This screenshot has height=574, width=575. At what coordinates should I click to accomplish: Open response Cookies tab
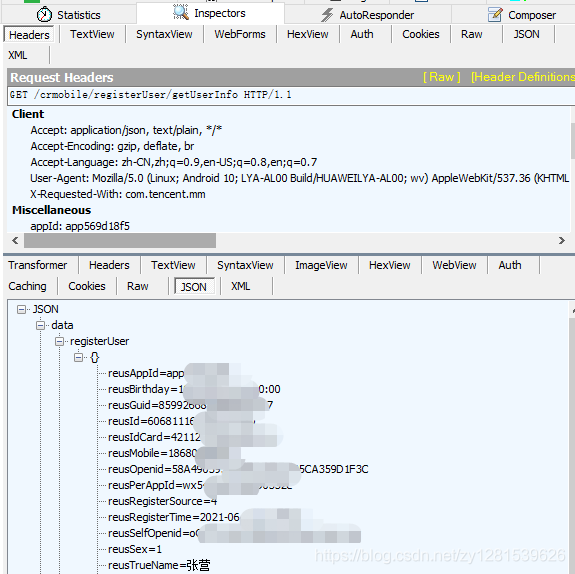pos(87,286)
